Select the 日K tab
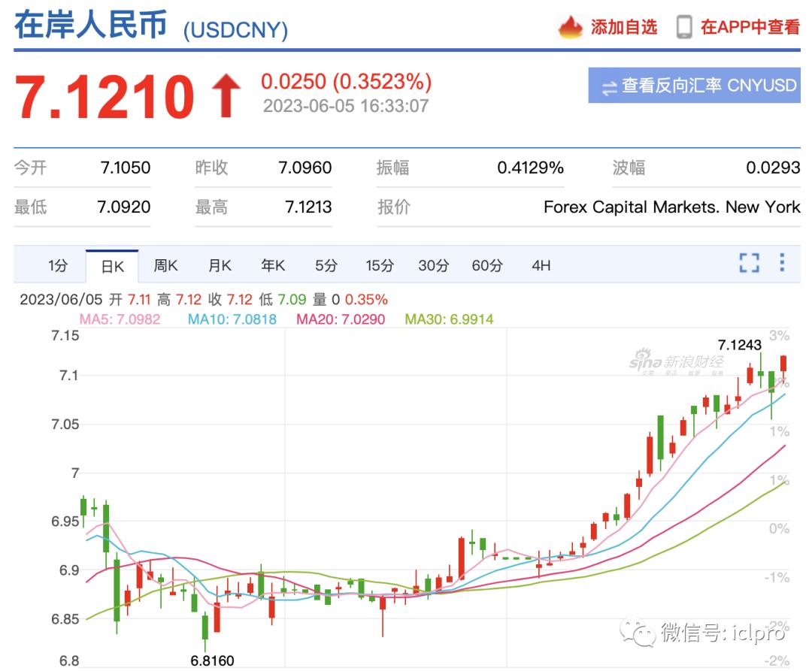The image size is (812, 671). tap(112, 267)
